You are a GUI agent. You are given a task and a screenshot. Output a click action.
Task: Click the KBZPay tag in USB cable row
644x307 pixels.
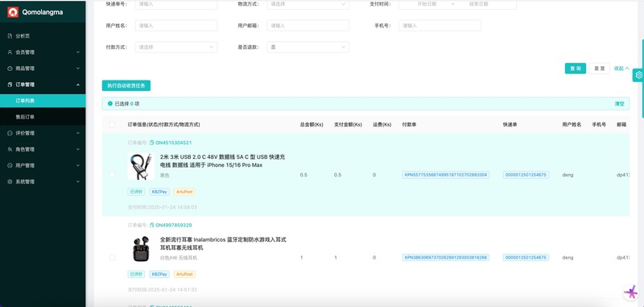tap(159, 192)
